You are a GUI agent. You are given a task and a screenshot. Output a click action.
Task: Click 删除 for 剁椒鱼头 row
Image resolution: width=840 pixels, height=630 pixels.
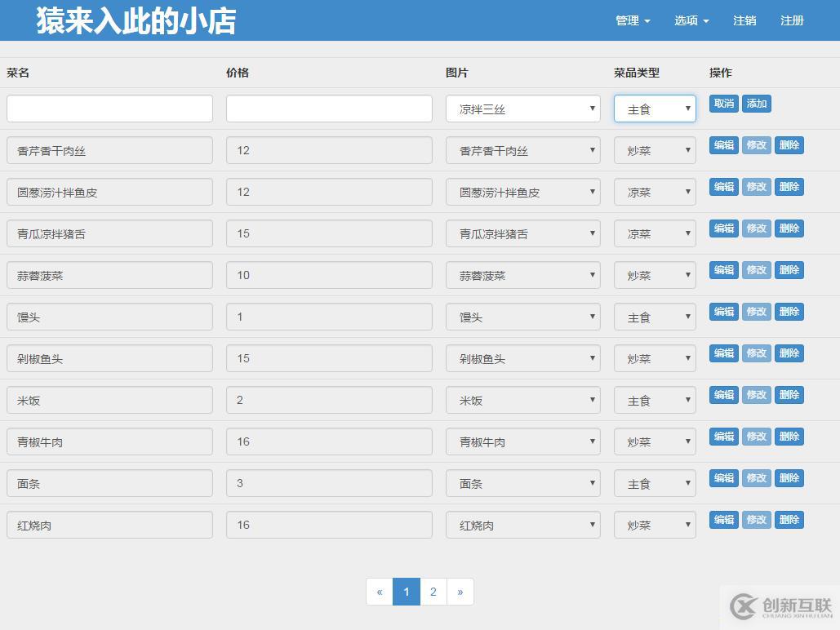click(789, 353)
